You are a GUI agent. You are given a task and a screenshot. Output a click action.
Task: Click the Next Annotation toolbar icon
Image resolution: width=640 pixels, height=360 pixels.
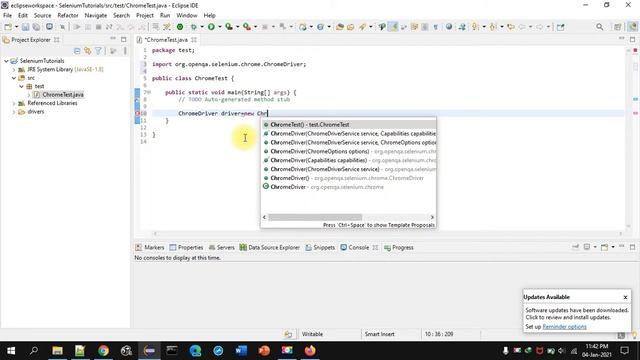(476, 27)
